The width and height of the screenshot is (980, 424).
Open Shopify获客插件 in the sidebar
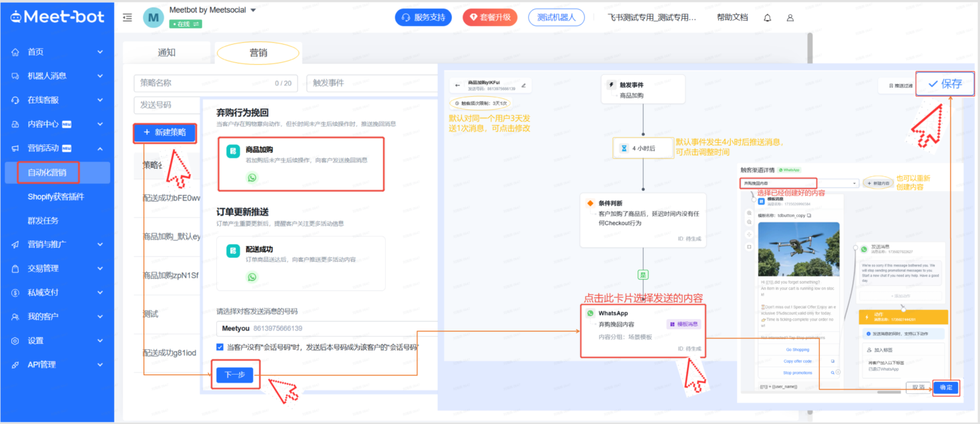(x=56, y=196)
